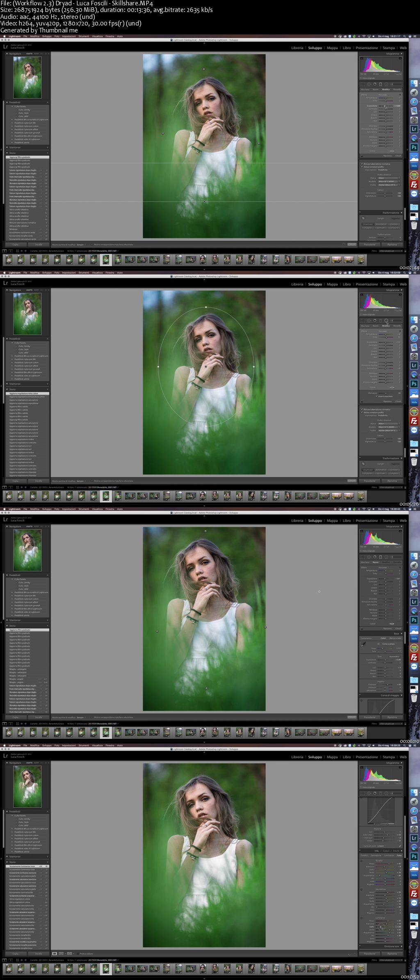Image resolution: width=420 pixels, height=980 pixels.
Task: Open Trash in 00:05:26 frame dock
Action: (414, 462)
